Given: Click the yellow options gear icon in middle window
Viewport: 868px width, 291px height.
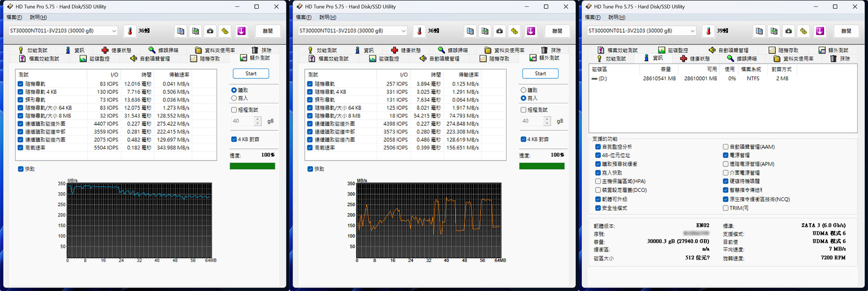Looking at the screenshot, I should coord(514,31).
